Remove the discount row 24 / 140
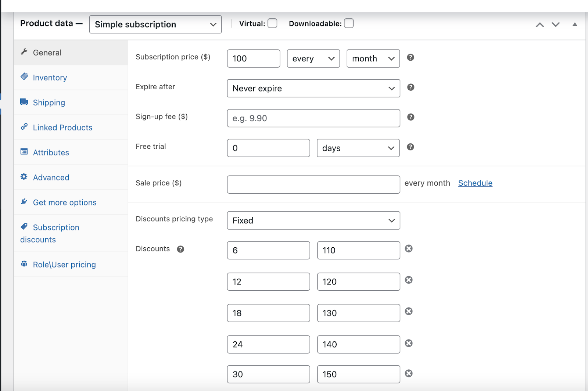588x391 pixels. point(409,343)
